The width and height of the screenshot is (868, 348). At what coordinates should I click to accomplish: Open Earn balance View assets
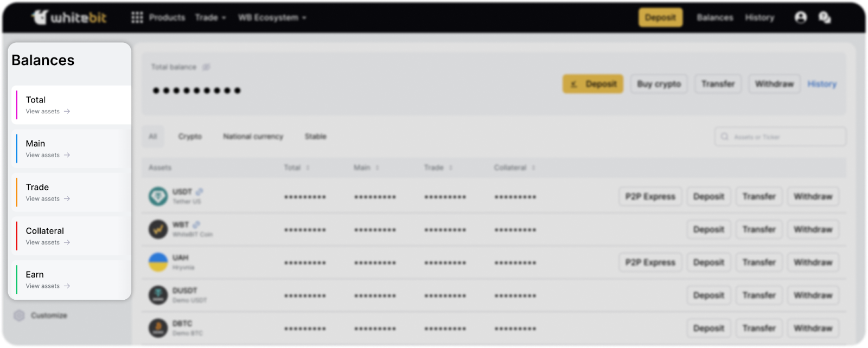[48, 286]
